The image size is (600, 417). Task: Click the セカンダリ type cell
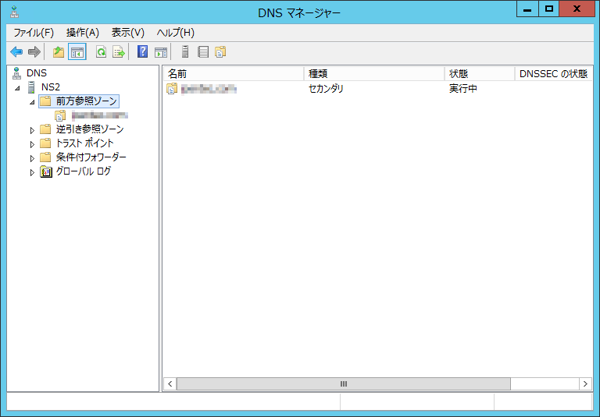pyautogui.click(x=326, y=89)
